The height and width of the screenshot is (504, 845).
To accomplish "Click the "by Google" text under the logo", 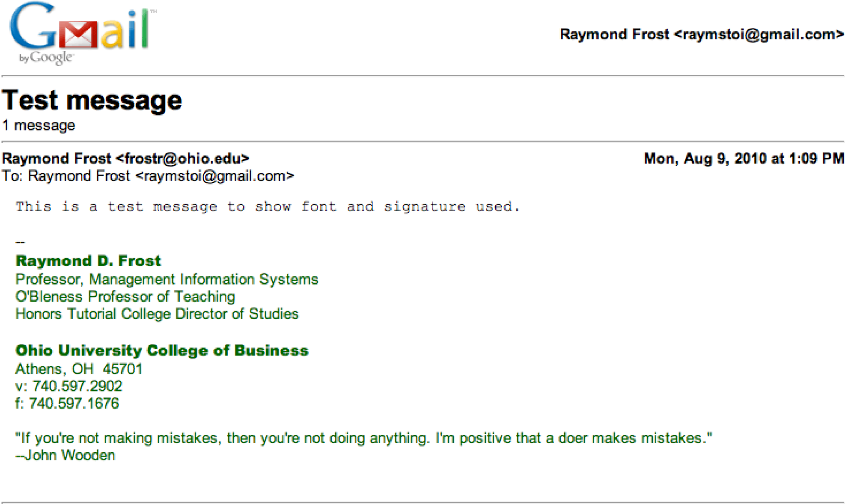I will [46, 57].
